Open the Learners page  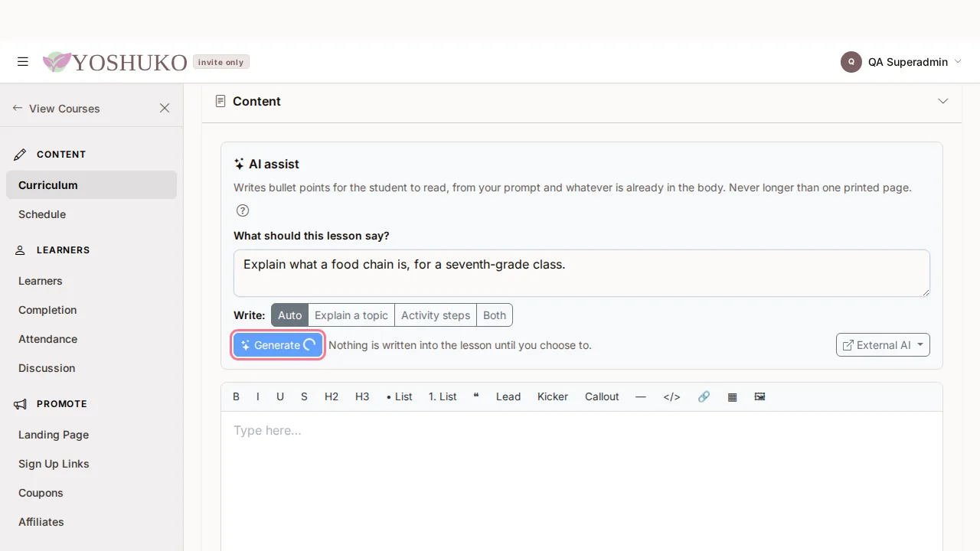tap(91, 281)
